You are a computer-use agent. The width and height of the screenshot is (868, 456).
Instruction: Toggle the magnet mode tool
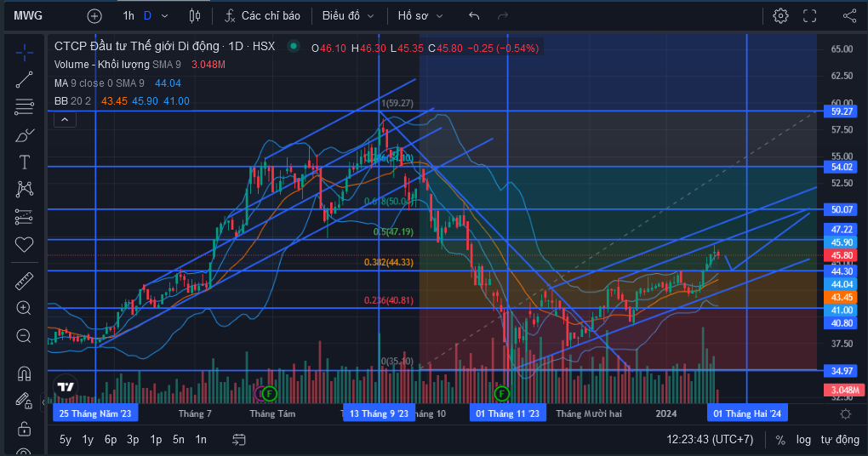(x=24, y=373)
